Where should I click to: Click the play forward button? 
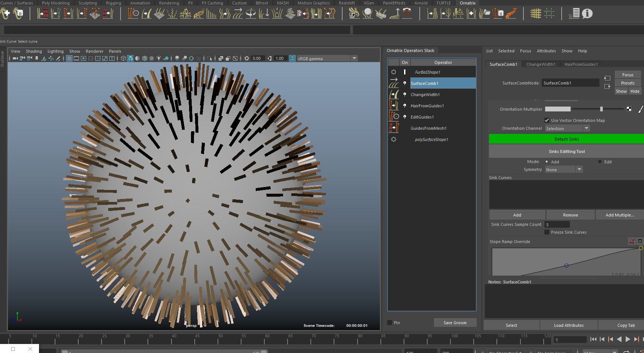(628, 339)
